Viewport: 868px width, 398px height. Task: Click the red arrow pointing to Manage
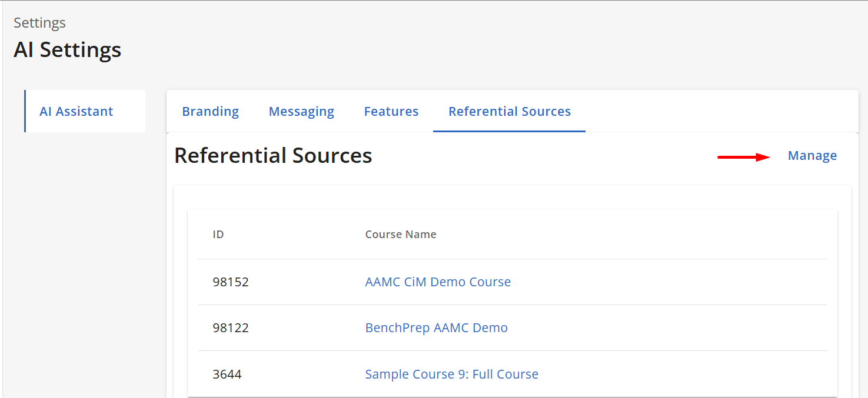click(744, 157)
